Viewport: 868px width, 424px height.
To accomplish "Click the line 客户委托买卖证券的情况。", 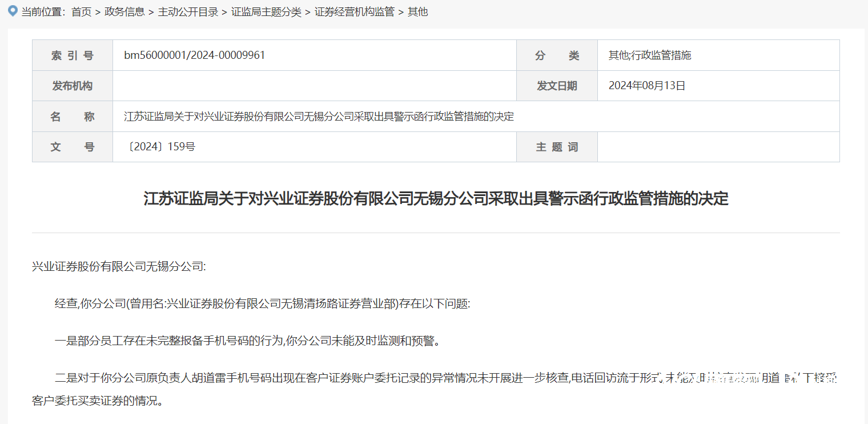I will click(98, 401).
